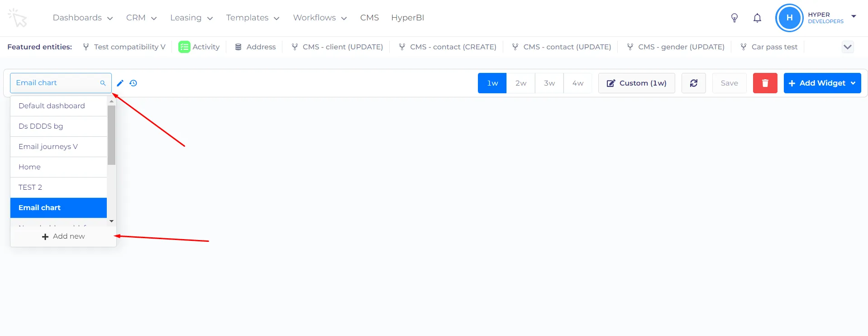This screenshot has height=336, width=868.
Task: Click the green Activity entity icon
Action: tap(184, 47)
